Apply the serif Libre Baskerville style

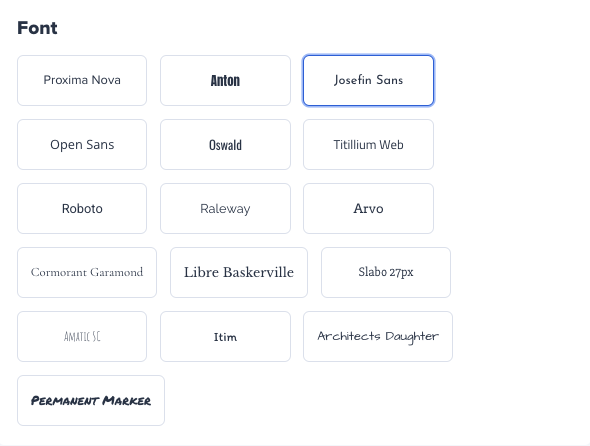pyautogui.click(x=239, y=272)
